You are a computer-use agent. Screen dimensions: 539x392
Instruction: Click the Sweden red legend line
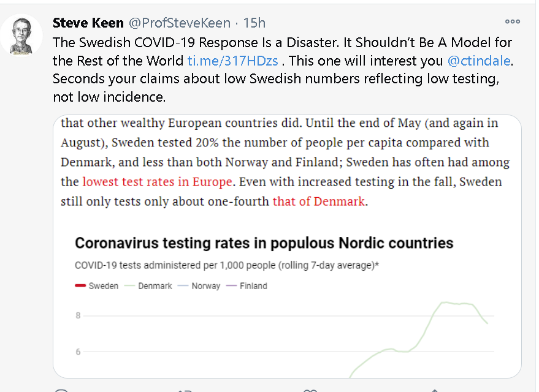click(80, 285)
